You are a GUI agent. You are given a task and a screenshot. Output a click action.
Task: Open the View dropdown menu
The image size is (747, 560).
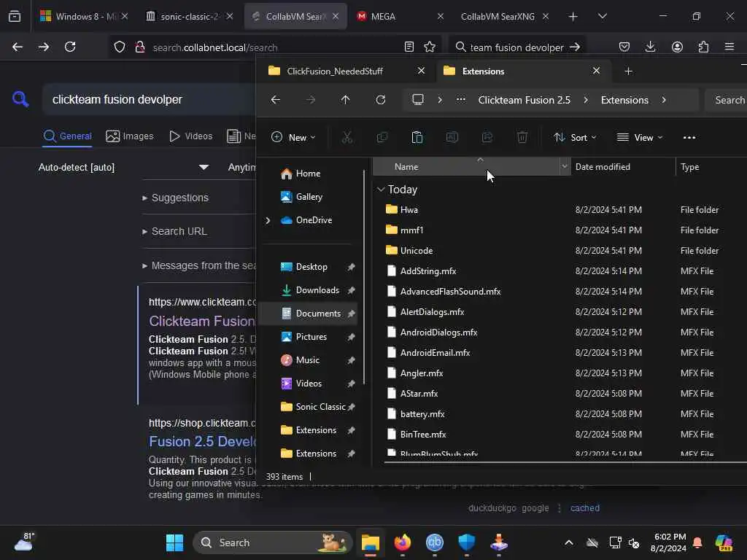[639, 138]
